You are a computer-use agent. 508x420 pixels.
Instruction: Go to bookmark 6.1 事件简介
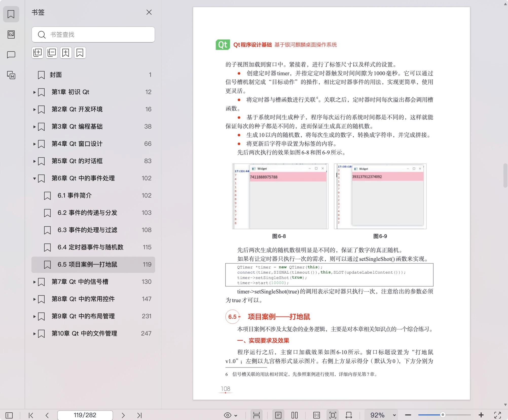coord(93,196)
